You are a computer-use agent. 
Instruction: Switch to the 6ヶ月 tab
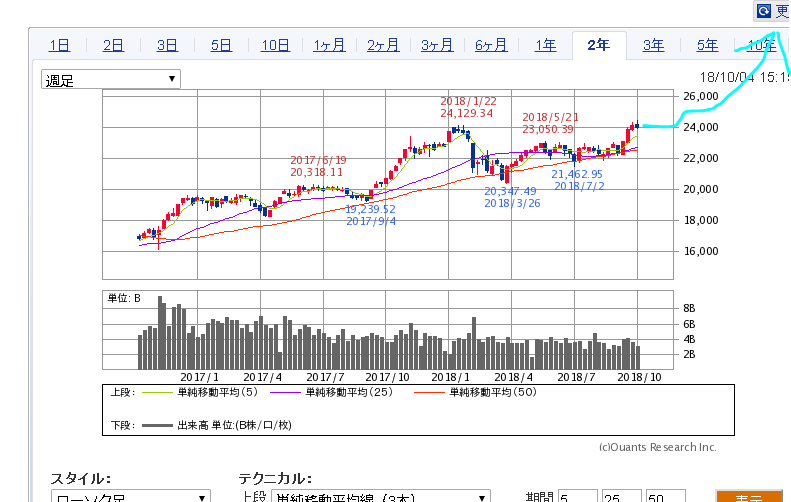491,45
